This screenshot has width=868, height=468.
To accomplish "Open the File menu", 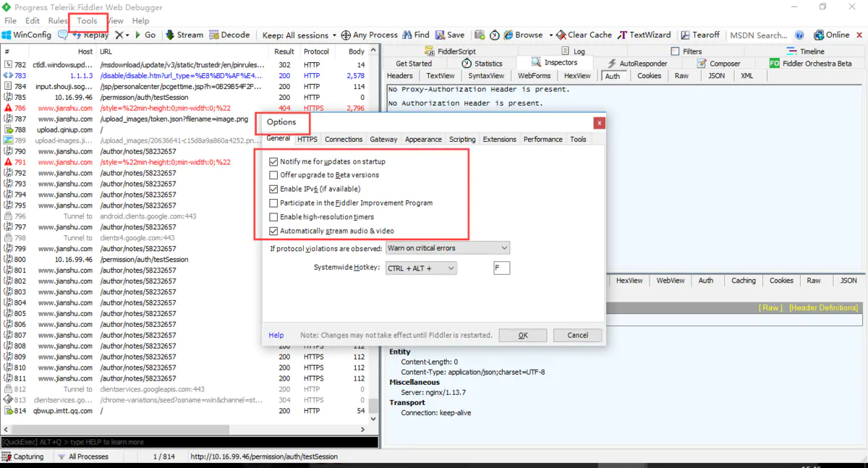I will click(x=10, y=21).
